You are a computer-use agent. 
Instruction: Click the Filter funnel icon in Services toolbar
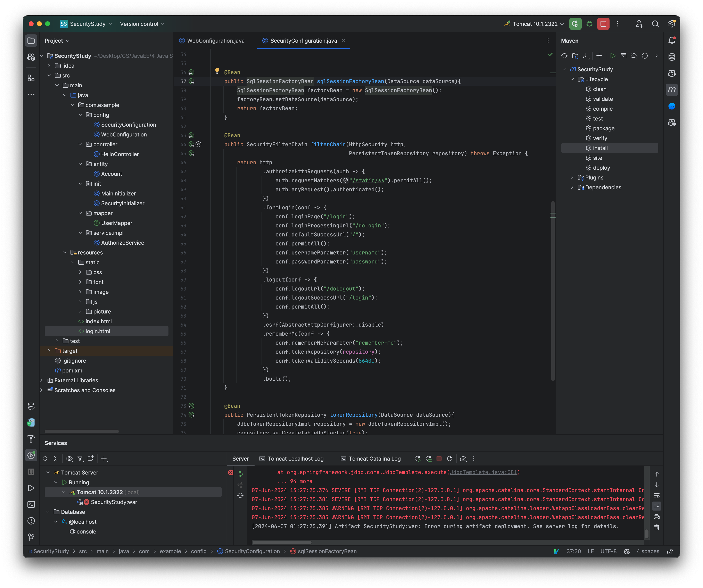click(80, 459)
